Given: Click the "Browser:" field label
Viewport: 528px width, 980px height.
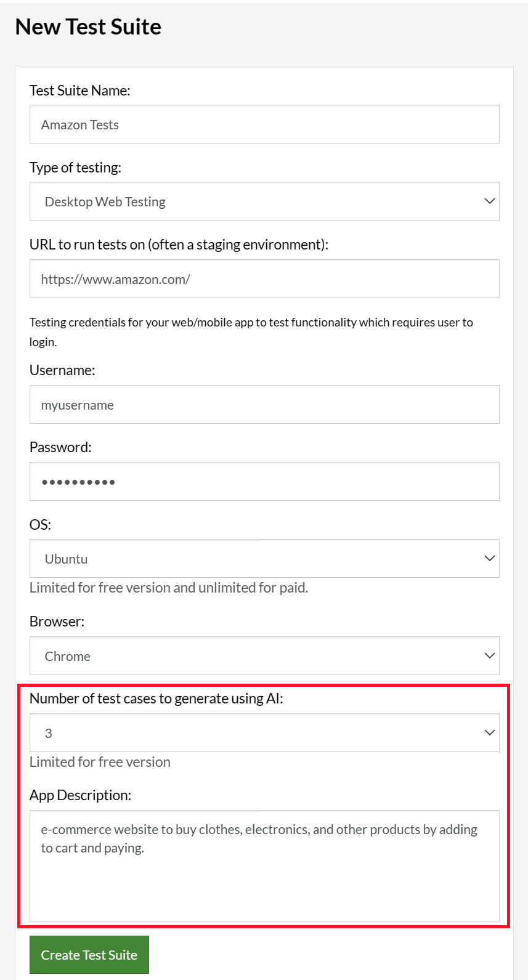Looking at the screenshot, I should point(57,622).
